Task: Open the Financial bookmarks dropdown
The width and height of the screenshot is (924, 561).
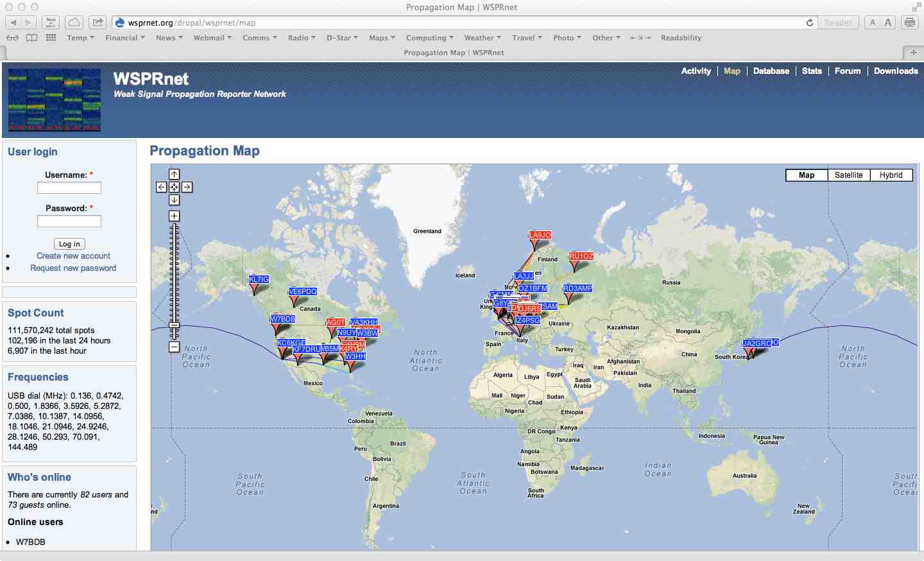Action: 124,38
